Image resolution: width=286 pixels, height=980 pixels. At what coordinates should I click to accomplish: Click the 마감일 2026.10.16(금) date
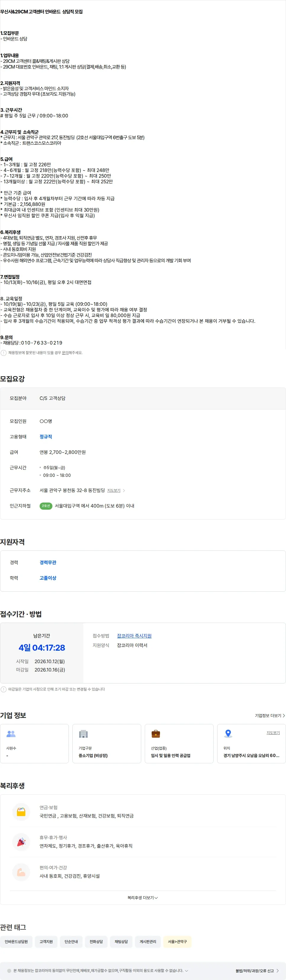coord(50,669)
